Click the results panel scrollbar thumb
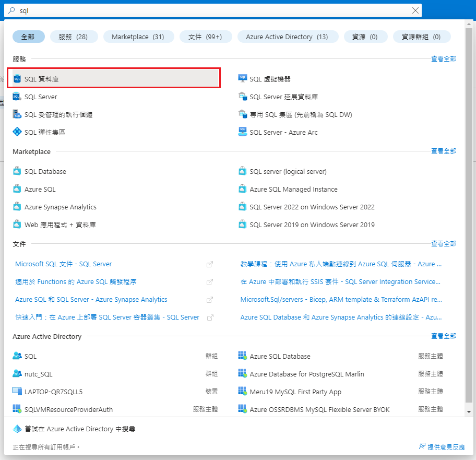 click(x=469, y=215)
